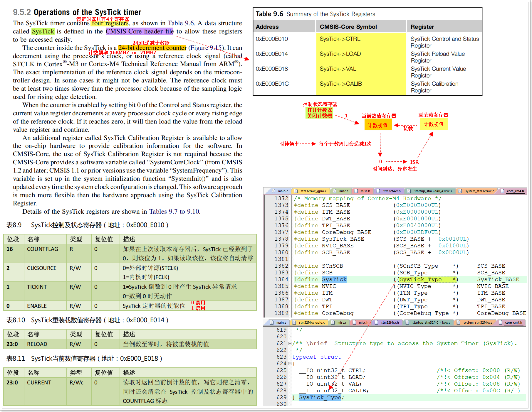Click address 0xE000E010 in Table 9.6
532x412 pixels.
[272, 39]
